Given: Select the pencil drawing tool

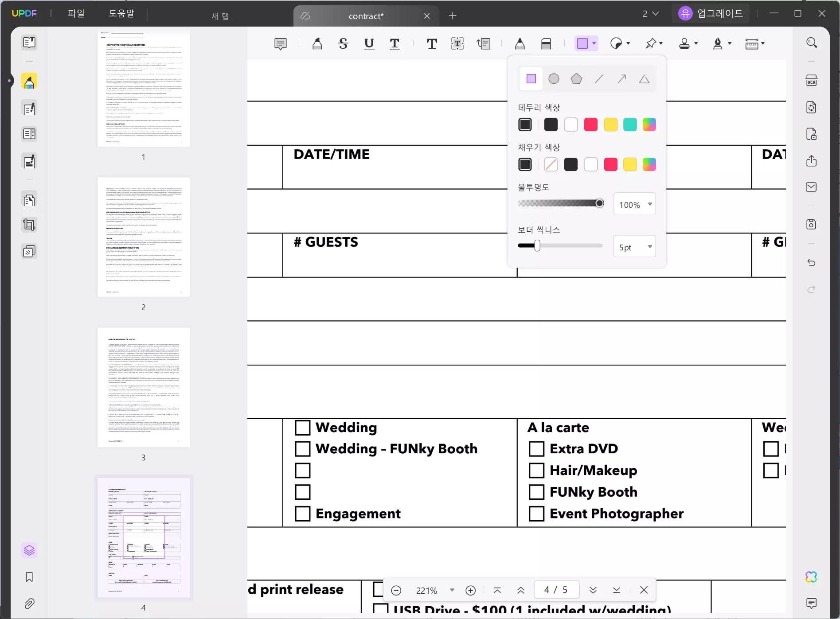Looking at the screenshot, I should (x=520, y=43).
